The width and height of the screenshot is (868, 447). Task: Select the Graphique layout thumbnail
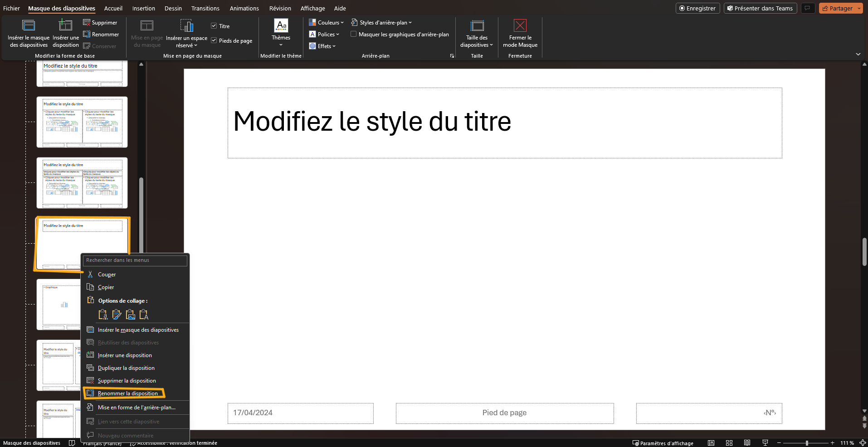[59, 305]
